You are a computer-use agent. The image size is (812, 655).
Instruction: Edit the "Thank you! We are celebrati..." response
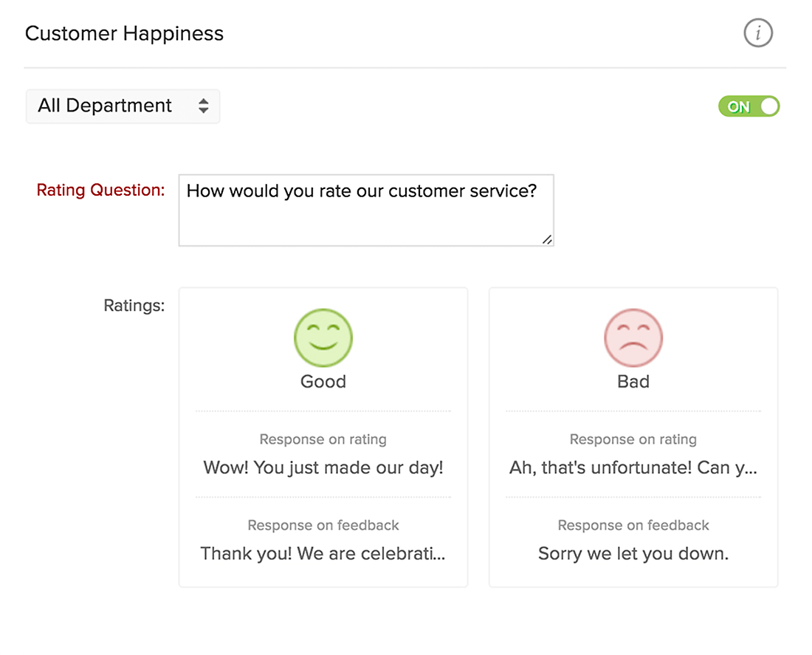coord(323,553)
